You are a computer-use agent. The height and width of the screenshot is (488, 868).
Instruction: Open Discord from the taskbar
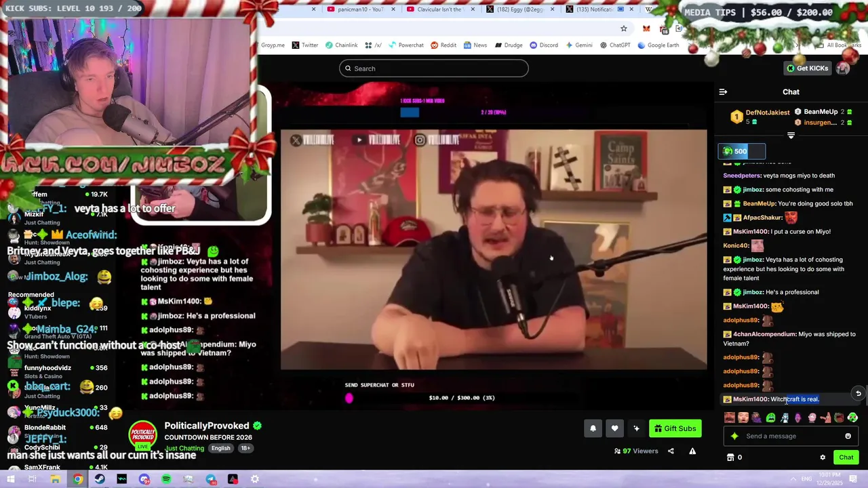point(144,479)
